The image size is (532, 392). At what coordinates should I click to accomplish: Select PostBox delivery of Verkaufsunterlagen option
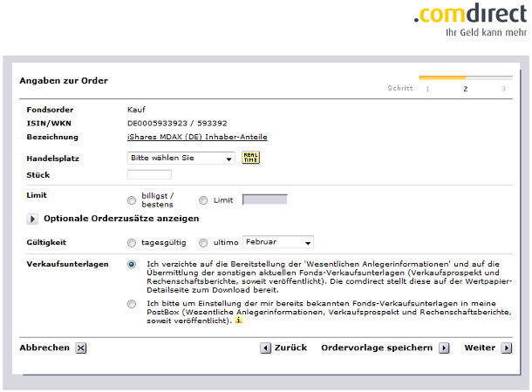tap(132, 304)
